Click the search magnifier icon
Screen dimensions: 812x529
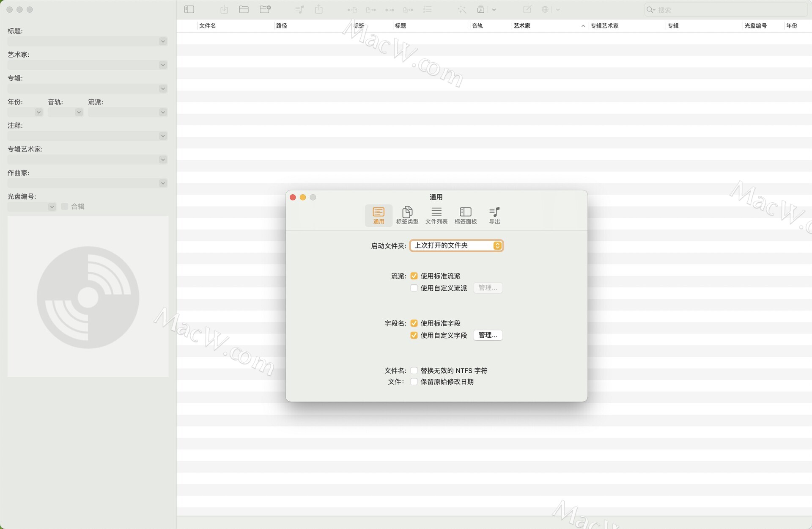click(650, 10)
